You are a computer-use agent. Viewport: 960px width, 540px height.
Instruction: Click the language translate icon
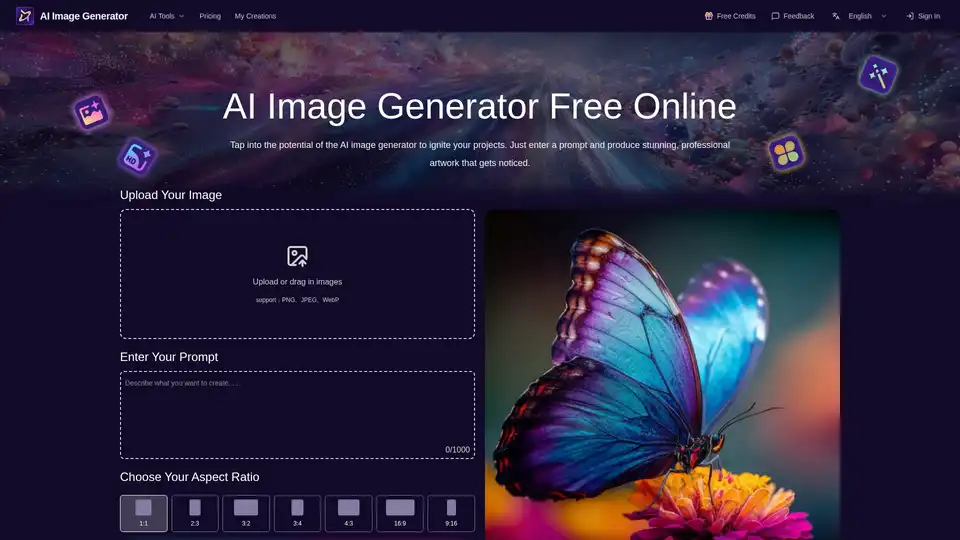pos(836,16)
